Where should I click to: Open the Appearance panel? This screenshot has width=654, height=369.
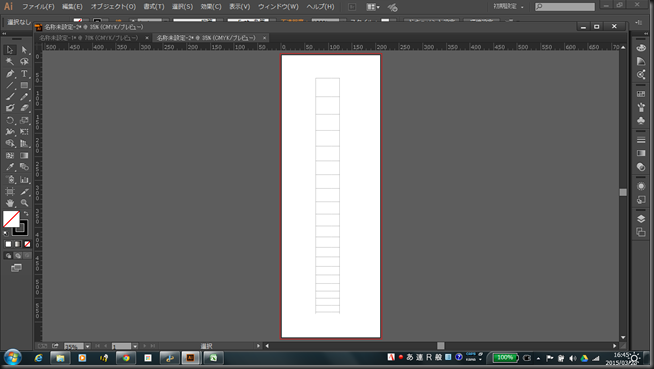point(641,186)
